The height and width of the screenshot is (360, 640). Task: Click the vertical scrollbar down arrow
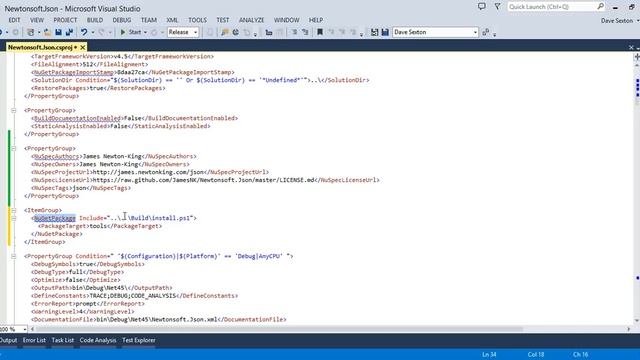pyautogui.click(x=637, y=321)
